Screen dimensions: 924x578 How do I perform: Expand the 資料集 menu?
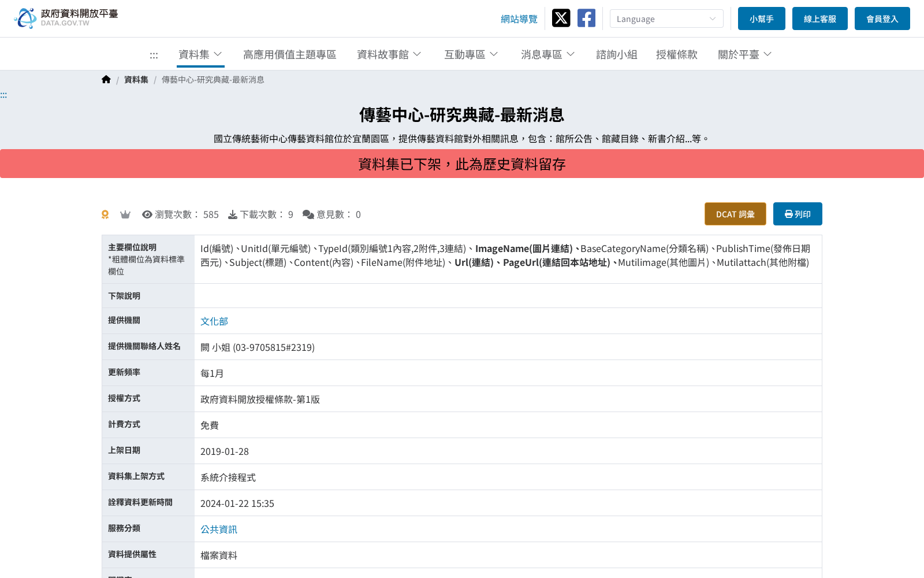pos(200,54)
